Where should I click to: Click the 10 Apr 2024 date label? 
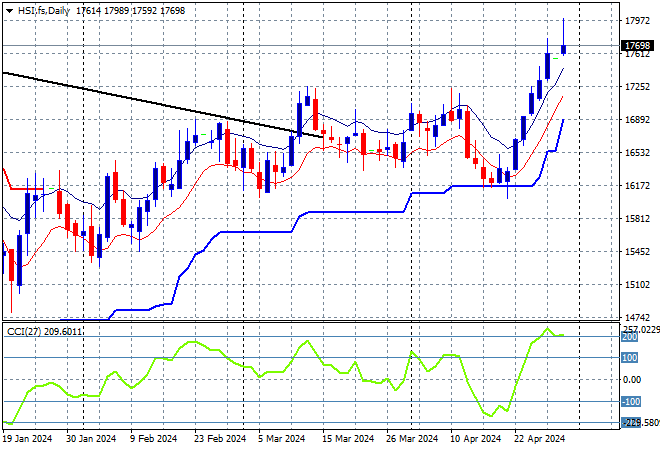click(476, 439)
